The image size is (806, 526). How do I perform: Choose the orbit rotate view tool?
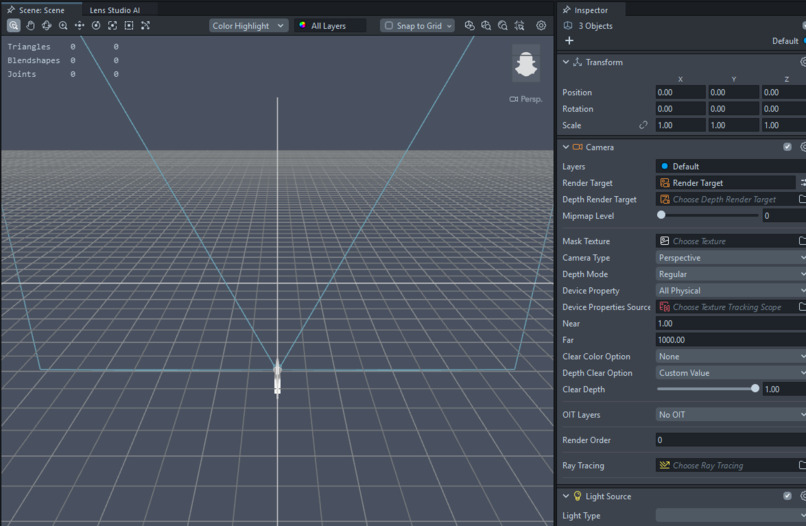pyautogui.click(x=47, y=25)
